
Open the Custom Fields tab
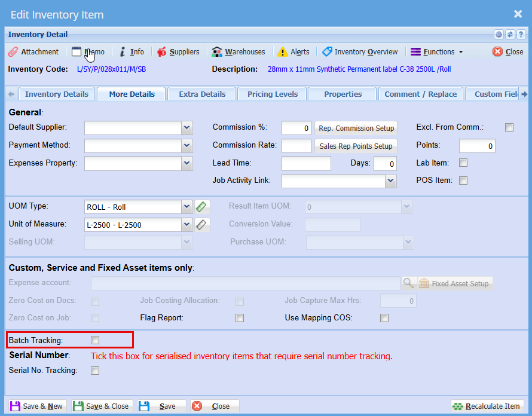click(x=493, y=94)
